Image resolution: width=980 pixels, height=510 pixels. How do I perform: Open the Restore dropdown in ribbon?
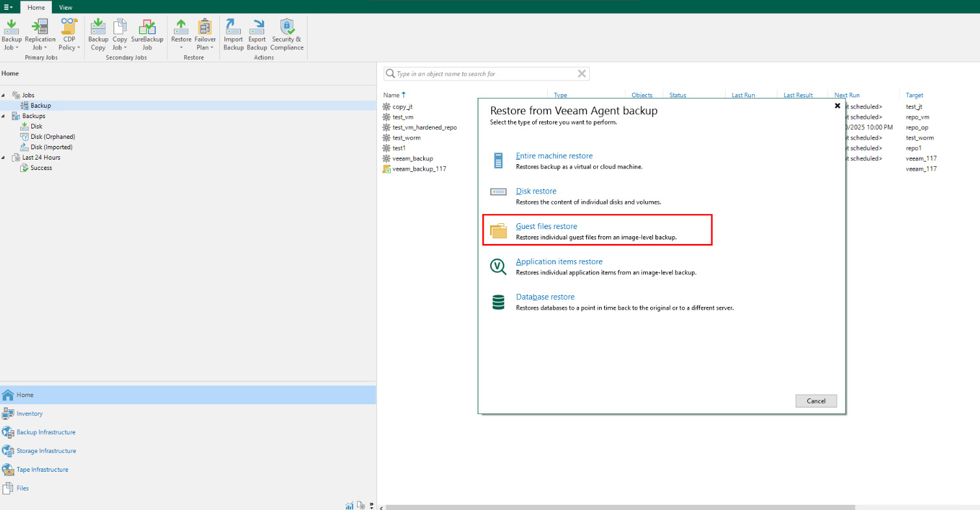[x=181, y=34]
